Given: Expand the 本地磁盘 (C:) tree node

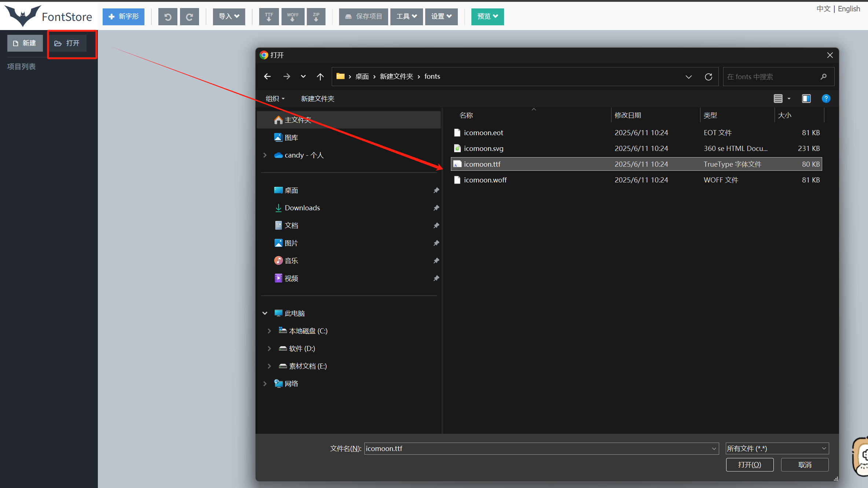Looking at the screenshot, I should click(x=269, y=331).
